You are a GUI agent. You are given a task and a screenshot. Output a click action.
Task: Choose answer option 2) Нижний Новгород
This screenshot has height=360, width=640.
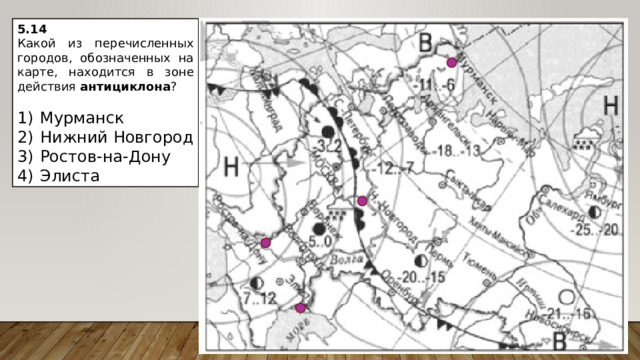[x=105, y=137]
